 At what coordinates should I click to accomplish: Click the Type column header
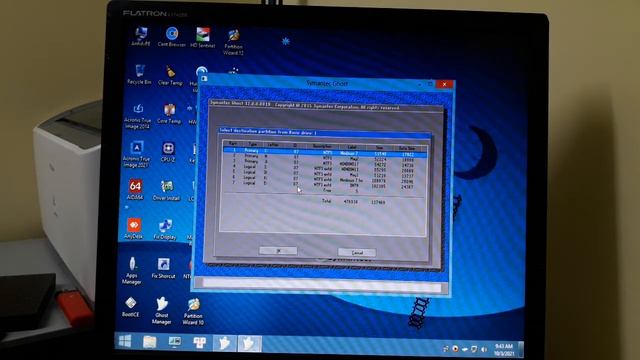(253, 144)
